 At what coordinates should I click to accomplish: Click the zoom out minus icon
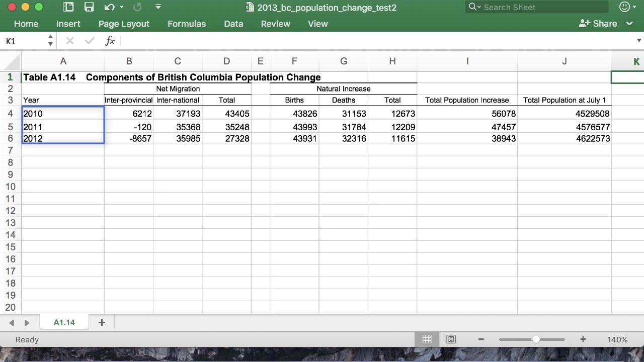[481, 339]
